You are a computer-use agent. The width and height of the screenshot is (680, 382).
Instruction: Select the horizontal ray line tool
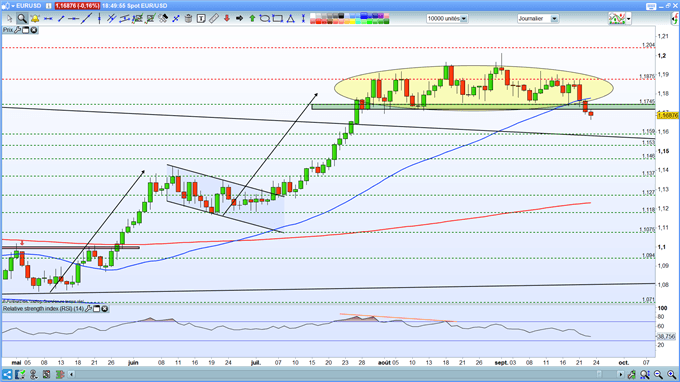click(73, 19)
